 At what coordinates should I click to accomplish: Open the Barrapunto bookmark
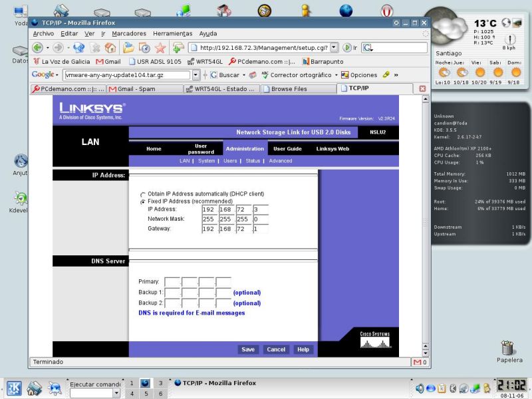(323, 62)
